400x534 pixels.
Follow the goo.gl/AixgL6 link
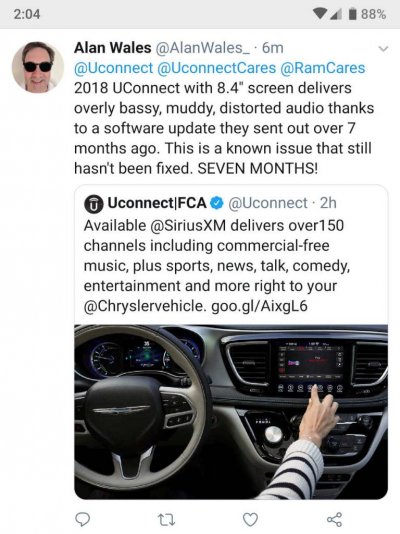259,306
